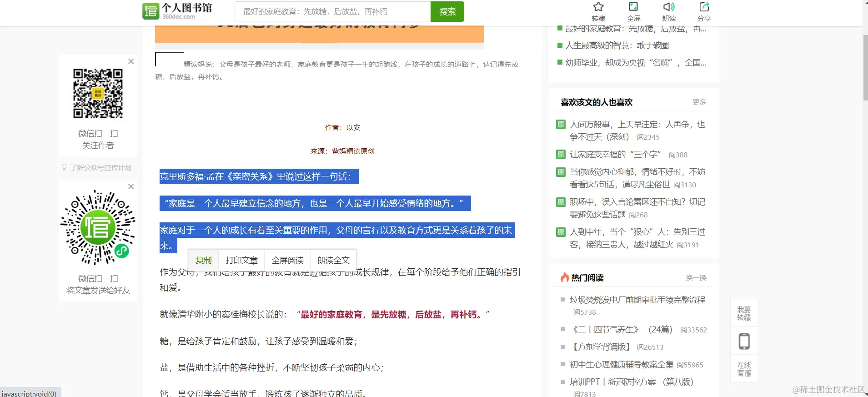Image resolution: width=868 pixels, height=397 pixels.
Task: Open article 让家庭变幸福的"三个字"
Action: 615,155
